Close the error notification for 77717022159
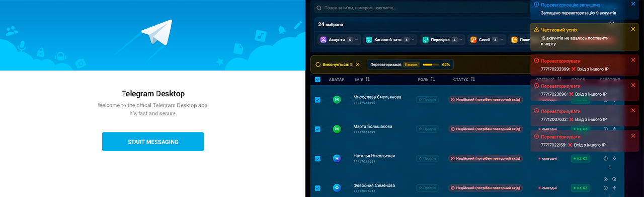Image resolution: width=644 pixels, height=197 pixels. [x=633, y=136]
